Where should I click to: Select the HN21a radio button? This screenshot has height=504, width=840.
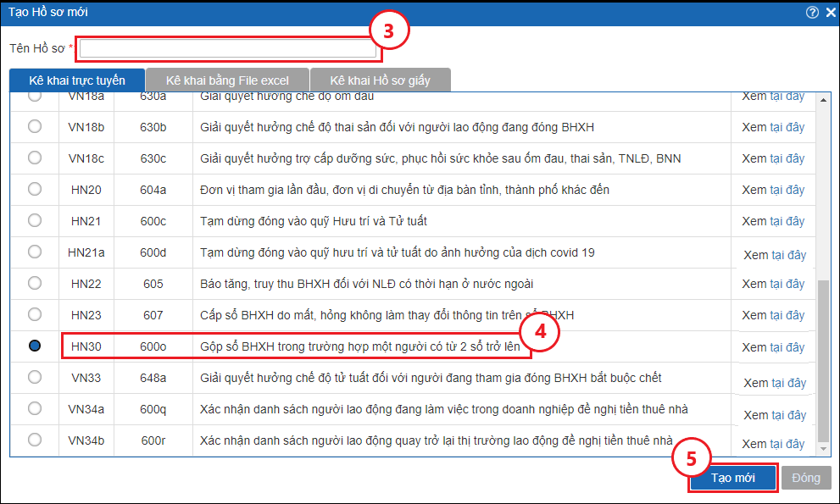tap(35, 252)
